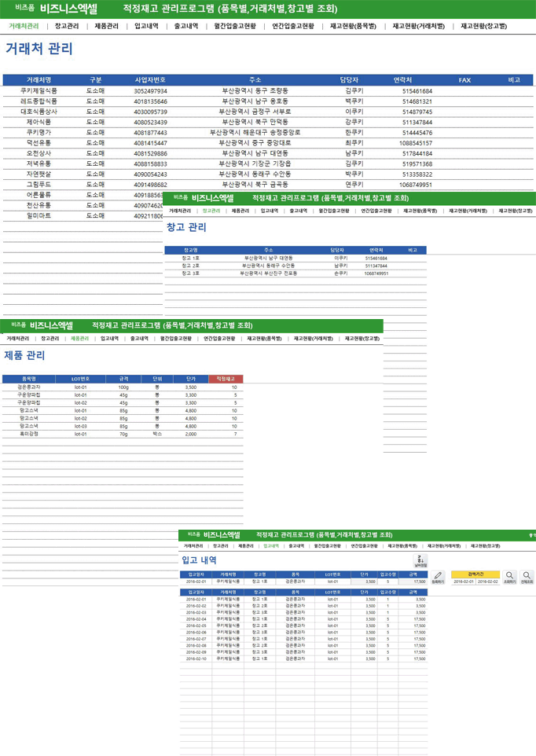
Task: Click the 거래처 관리 page title
Action: tap(39, 49)
